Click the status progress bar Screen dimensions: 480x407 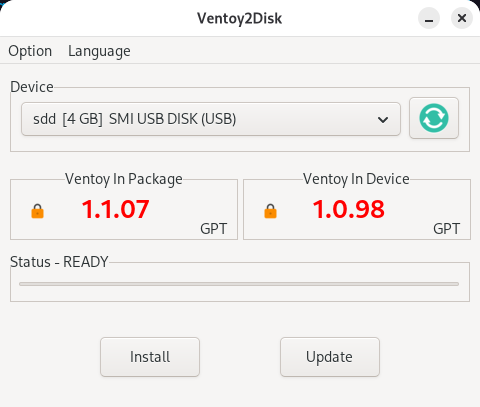(x=239, y=284)
